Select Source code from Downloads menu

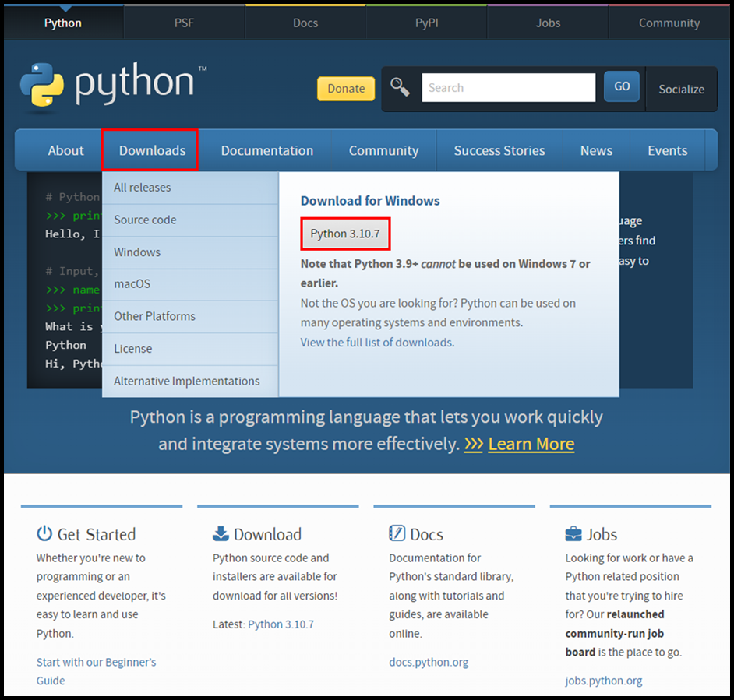point(190,220)
